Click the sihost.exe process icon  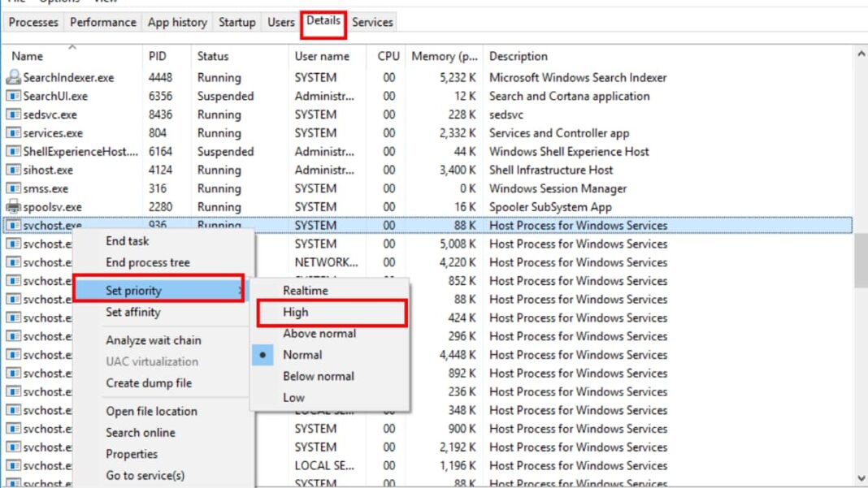point(13,170)
